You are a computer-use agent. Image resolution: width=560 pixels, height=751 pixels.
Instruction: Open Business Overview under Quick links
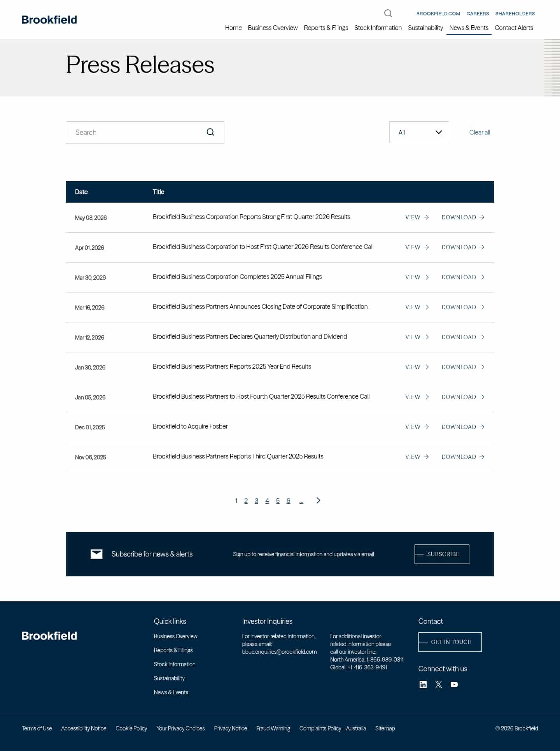click(175, 636)
